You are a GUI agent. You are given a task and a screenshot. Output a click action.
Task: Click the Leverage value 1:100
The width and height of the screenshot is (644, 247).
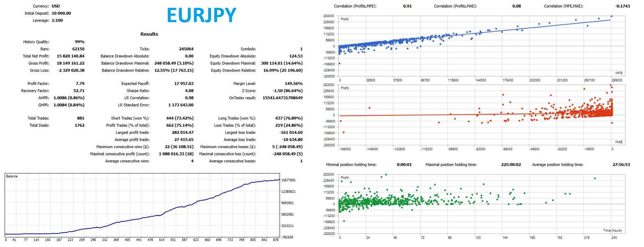[x=57, y=20]
